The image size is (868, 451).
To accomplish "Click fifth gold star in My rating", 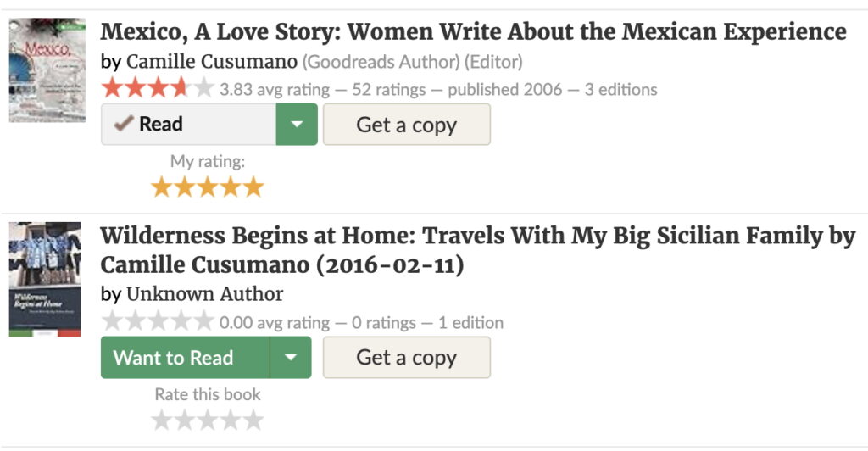I will coord(253,187).
